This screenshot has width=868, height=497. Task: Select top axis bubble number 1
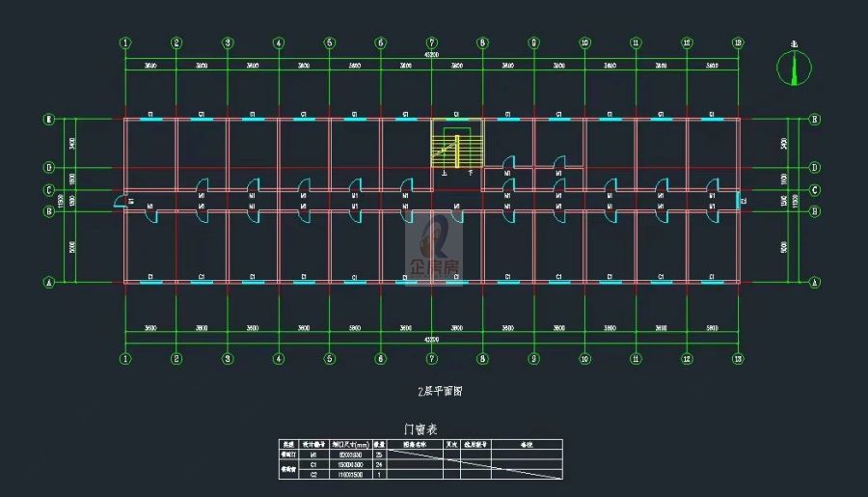[125, 42]
